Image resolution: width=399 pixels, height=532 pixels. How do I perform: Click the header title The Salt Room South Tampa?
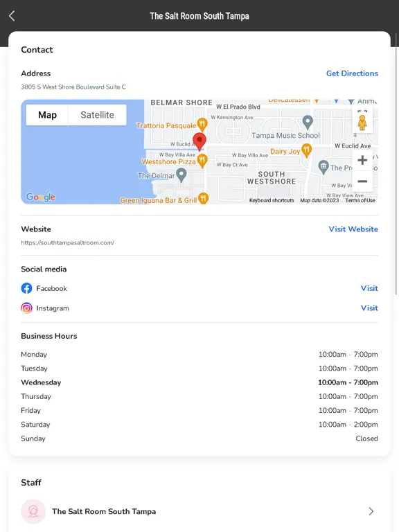click(x=199, y=16)
